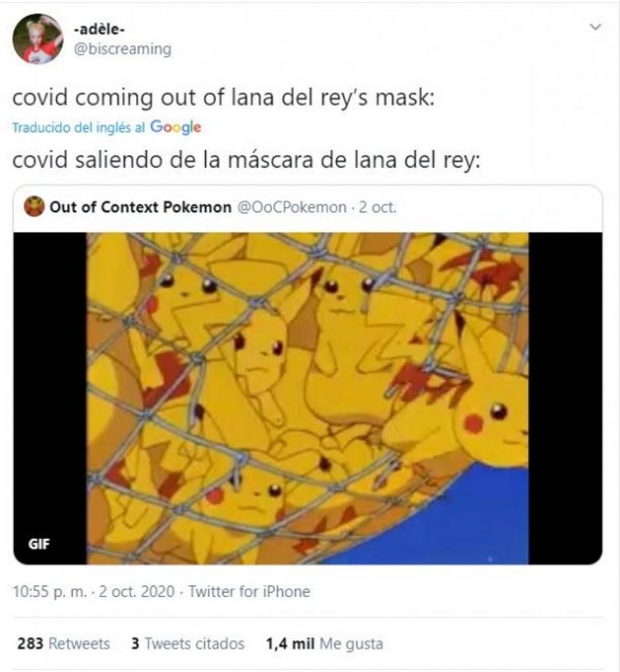The height and width of the screenshot is (672, 620).
Task: Click the -adèle- profile avatar
Action: tap(37, 39)
